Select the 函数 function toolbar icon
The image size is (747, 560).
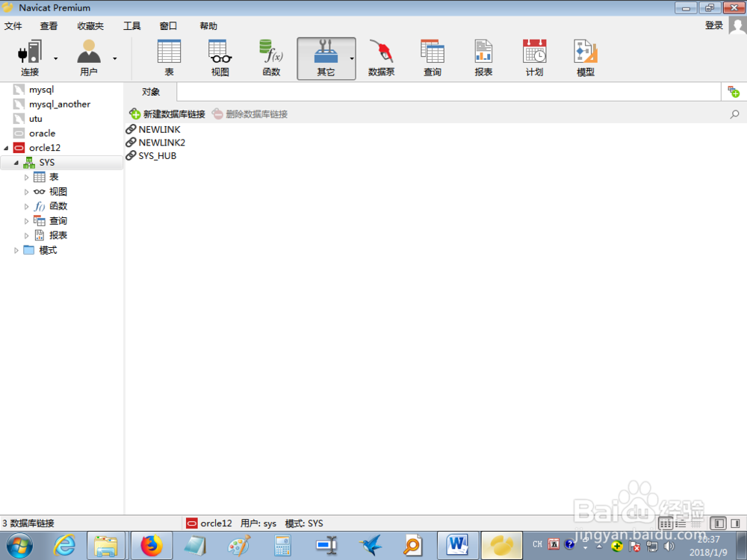pos(271,58)
